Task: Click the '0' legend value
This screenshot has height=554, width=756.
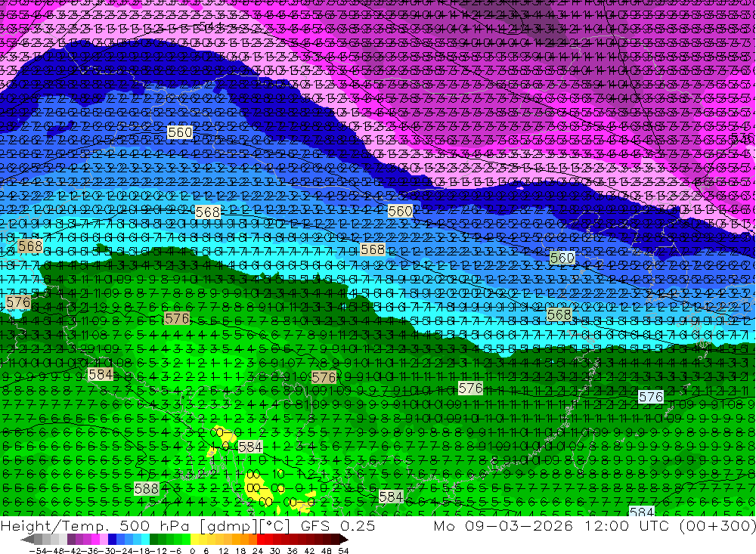Action: [192, 551]
